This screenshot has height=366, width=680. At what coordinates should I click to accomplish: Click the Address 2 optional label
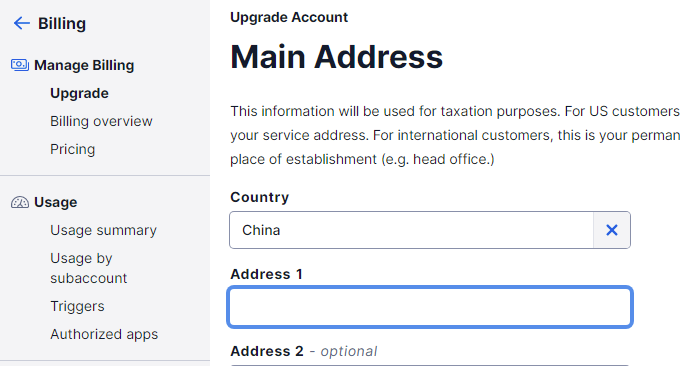tap(304, 351)
